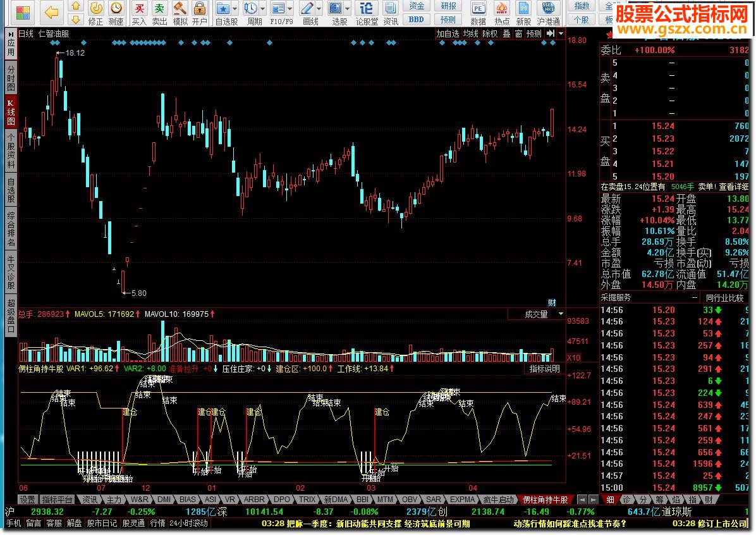Click the 查看详细 link
Image resolution: width=756 pixels, height=535 pixels.
733,187
